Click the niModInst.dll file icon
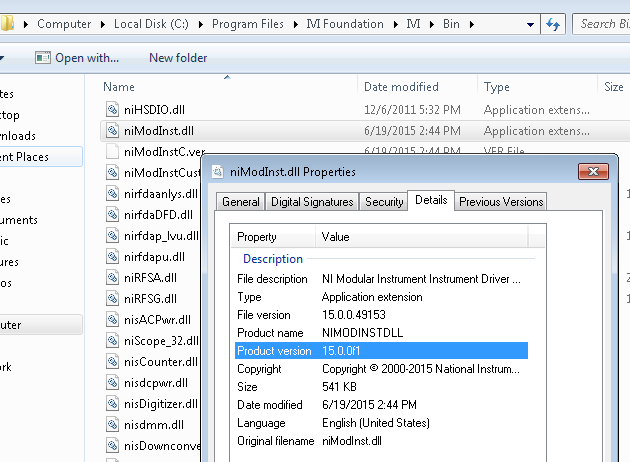This screenshot has height=462, width=630. (112, 130)
